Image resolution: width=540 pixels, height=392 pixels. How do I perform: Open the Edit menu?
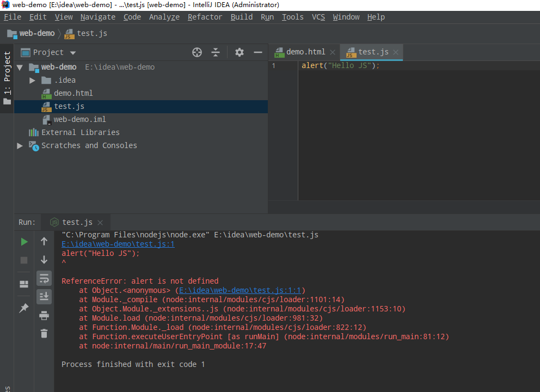coord(38,17)
